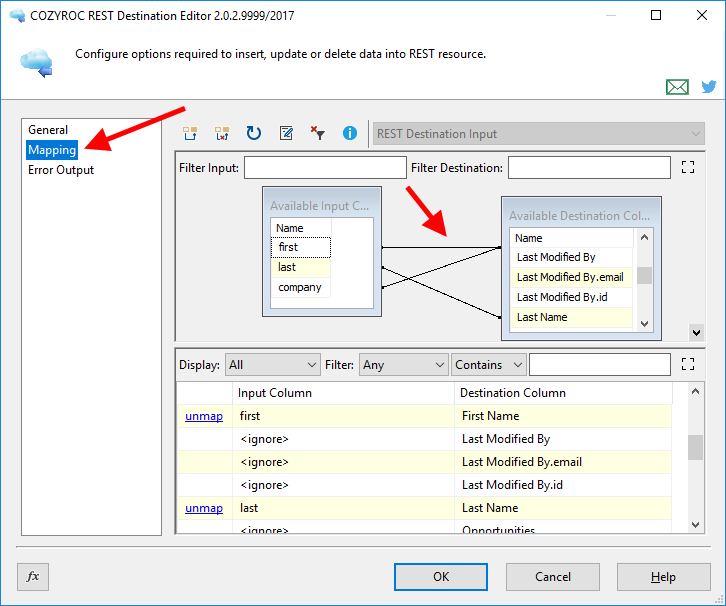This screenshot has height=606, width=726.
Task: Open the Contains operator dropdown
Action: [488, 365]
